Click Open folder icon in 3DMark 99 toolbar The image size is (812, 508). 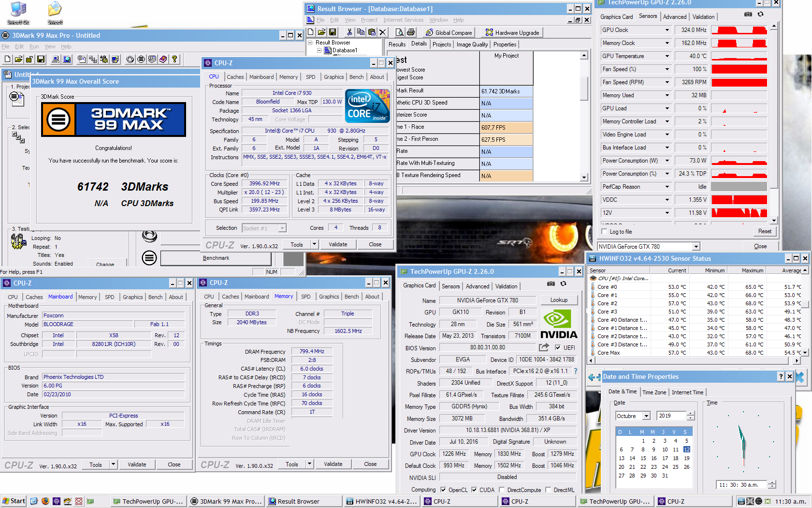18,59
